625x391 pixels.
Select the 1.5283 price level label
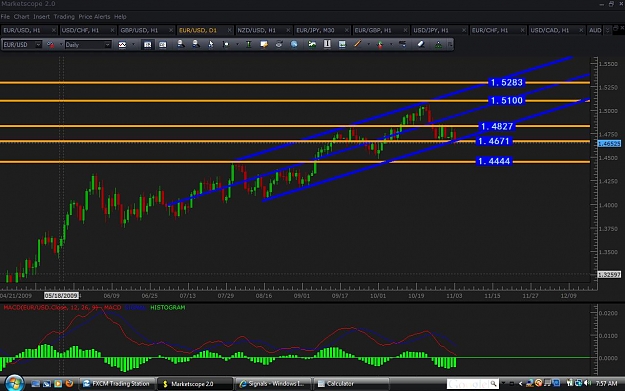tap(506, 83)
